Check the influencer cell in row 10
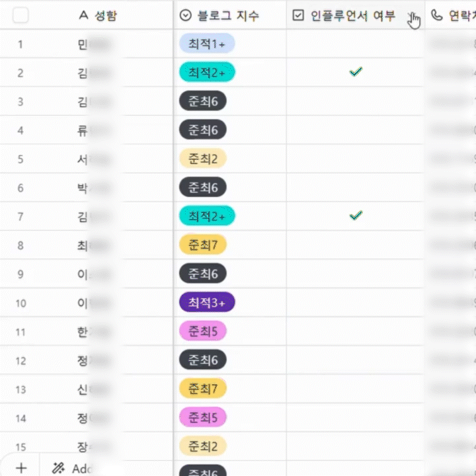476x476 pixels. click(356, 302)
